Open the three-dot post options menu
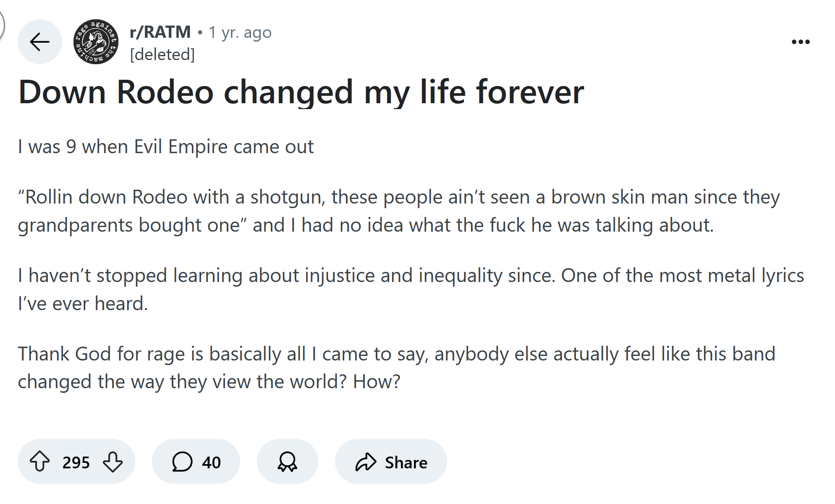This screenshot has height=504, width=835. pyautogui.click(x=801, y=42)
